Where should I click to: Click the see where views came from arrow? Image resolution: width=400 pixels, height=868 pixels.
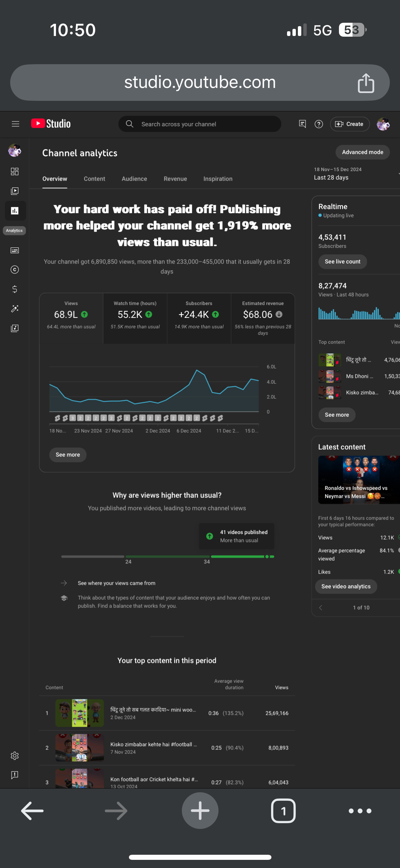[64, 583]
